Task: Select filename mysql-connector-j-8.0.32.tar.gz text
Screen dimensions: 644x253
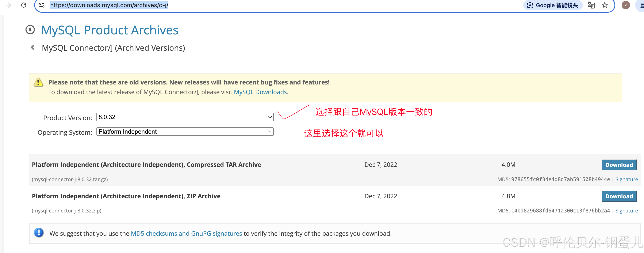Action: tap(70, 180)
